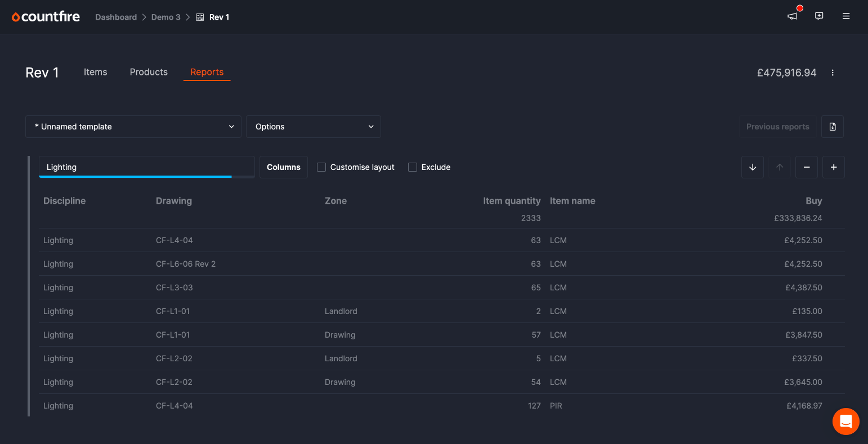Click the quantity 57 cell
Viewport: 868px width, 444px height.
(x=536, y=335)
